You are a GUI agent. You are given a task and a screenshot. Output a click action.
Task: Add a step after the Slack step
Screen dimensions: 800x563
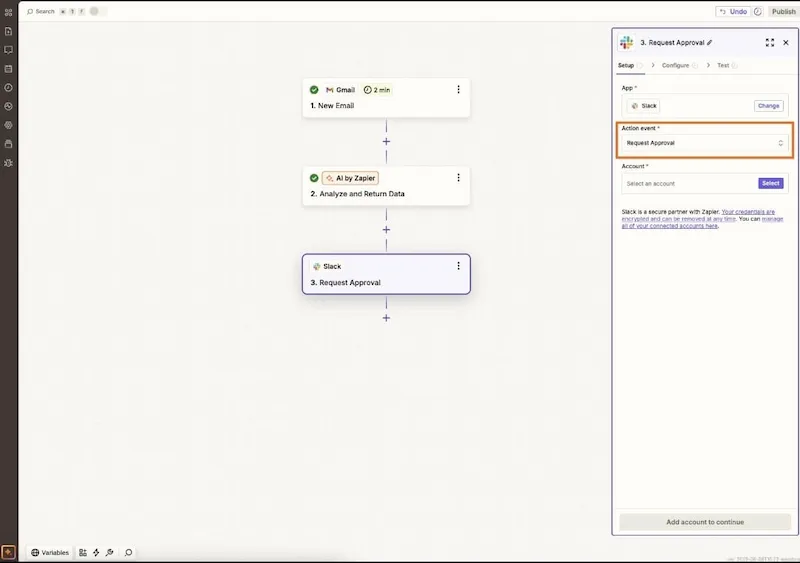tap(386, 318)
